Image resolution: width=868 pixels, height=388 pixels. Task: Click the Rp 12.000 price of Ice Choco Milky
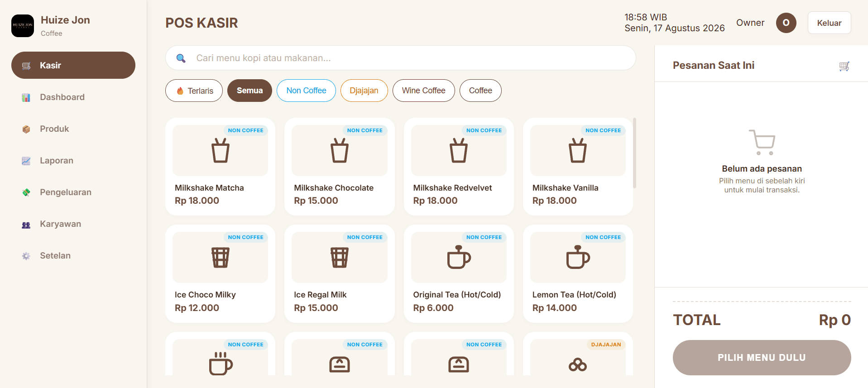[x=197, y=308]
